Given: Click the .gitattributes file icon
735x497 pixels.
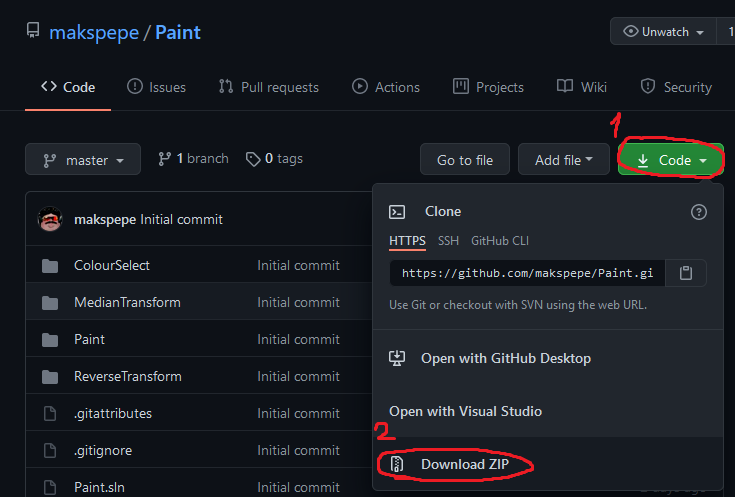Looking at the screenshot, I should click(x=50, y=414).
